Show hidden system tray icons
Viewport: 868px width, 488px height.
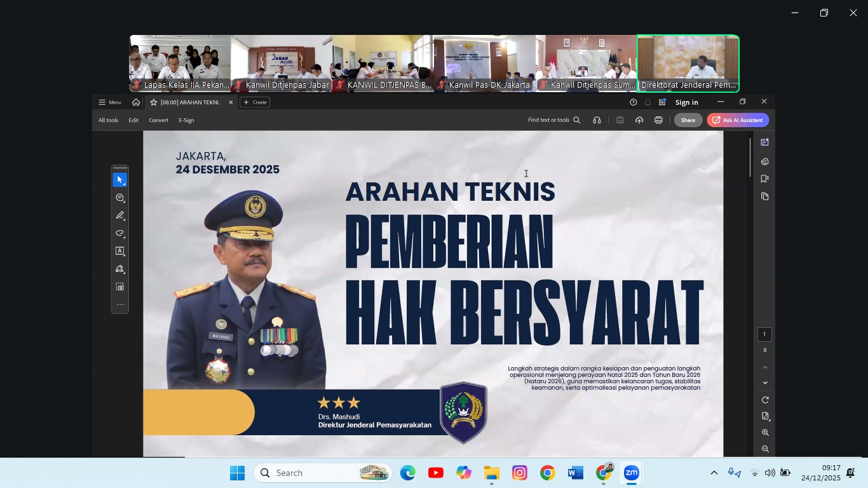click(714, 473)
